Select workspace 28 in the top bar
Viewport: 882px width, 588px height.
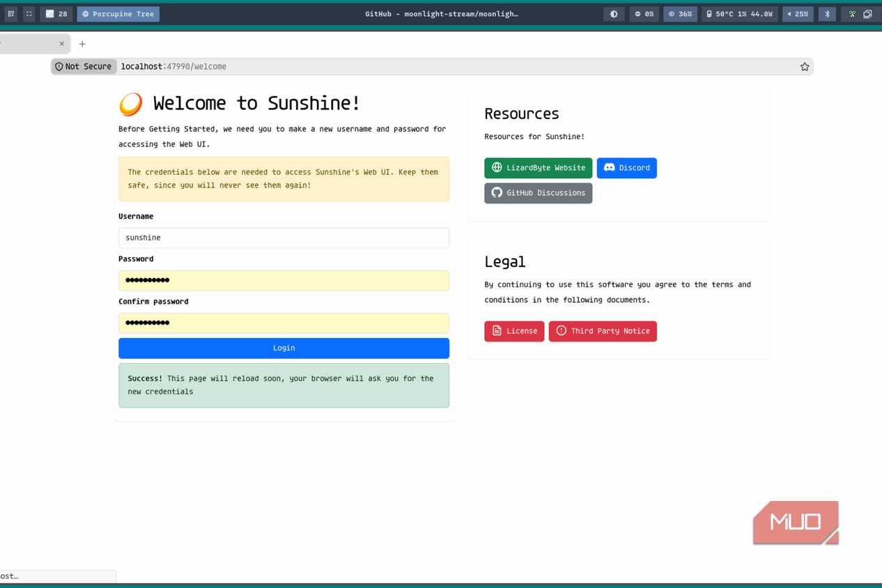[56, 14]
